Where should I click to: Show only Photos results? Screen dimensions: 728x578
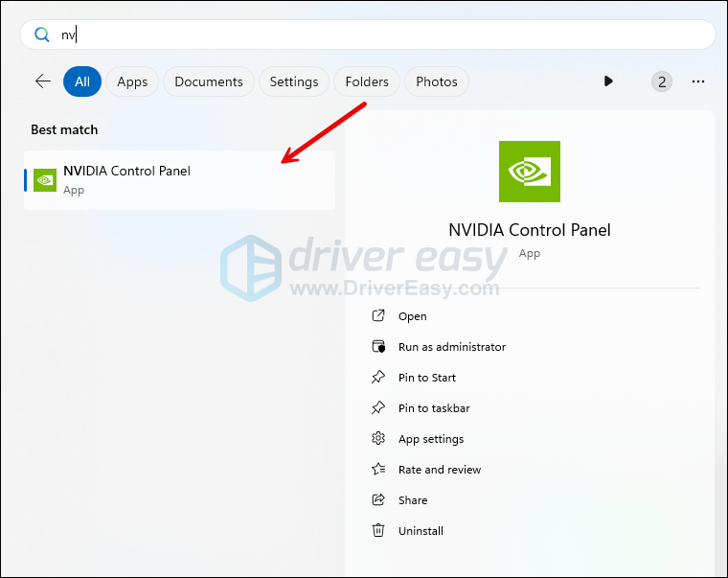pyautogui.click(x=437, y=81)
